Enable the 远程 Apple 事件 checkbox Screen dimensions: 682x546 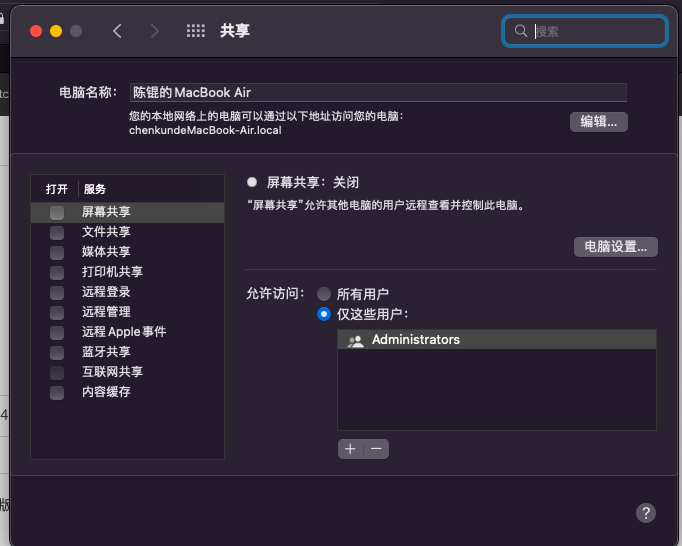point(57,332)
